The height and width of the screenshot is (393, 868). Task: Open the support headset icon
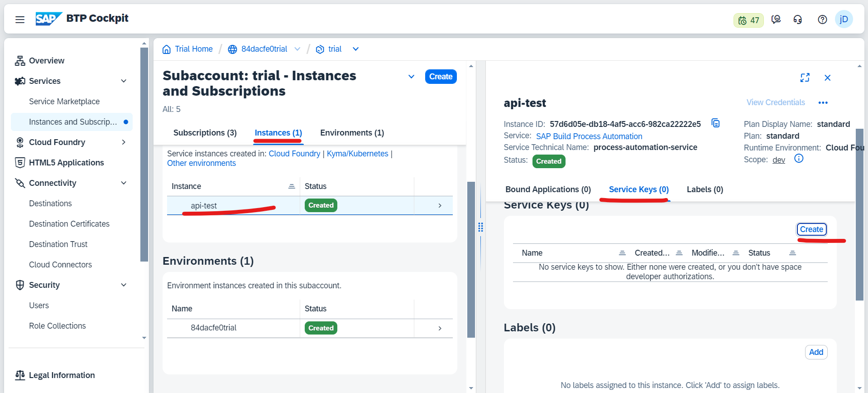(x=798, y=19)
